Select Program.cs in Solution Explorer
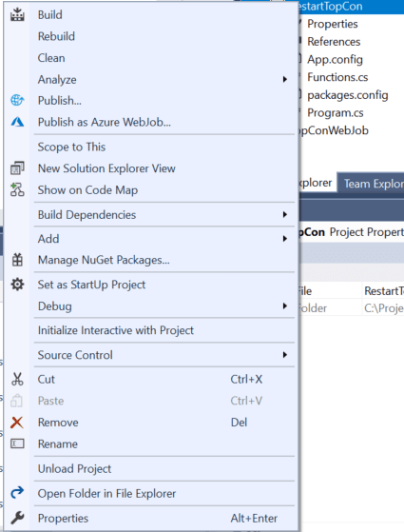 coord(336,112)
